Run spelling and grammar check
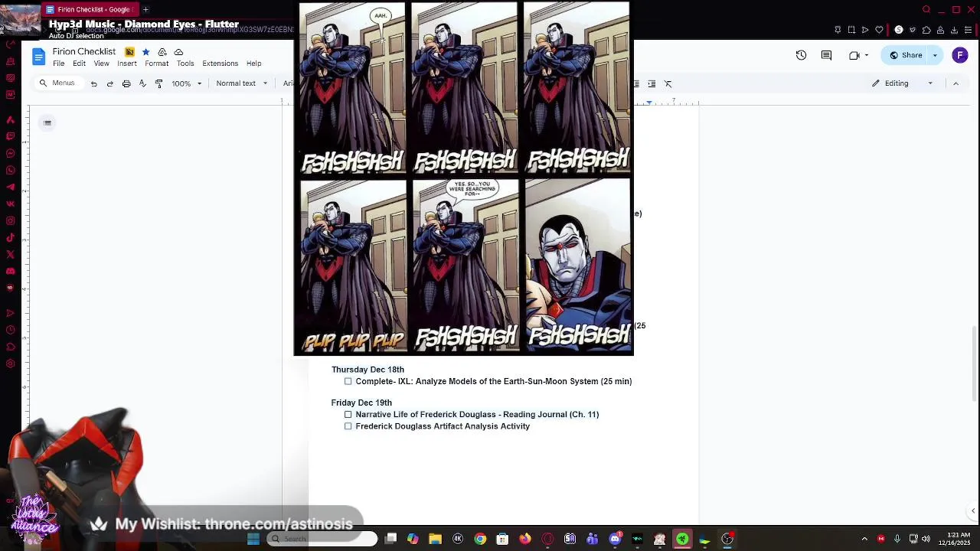 click(142, 83)
